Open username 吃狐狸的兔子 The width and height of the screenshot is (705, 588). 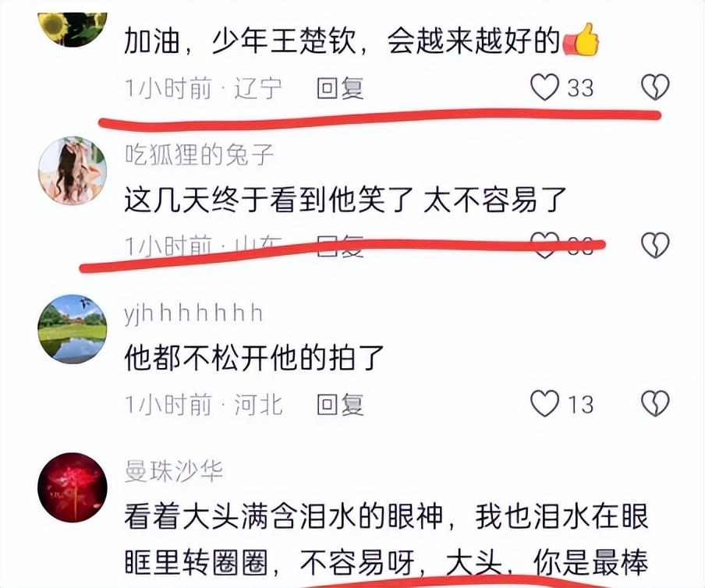point(199,155)
